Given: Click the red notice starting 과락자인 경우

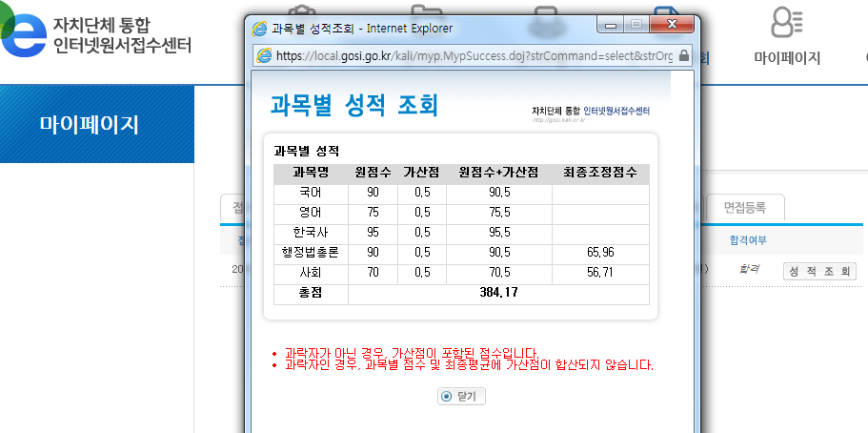Looking at the screenshot, I should (x=469, y=365).
